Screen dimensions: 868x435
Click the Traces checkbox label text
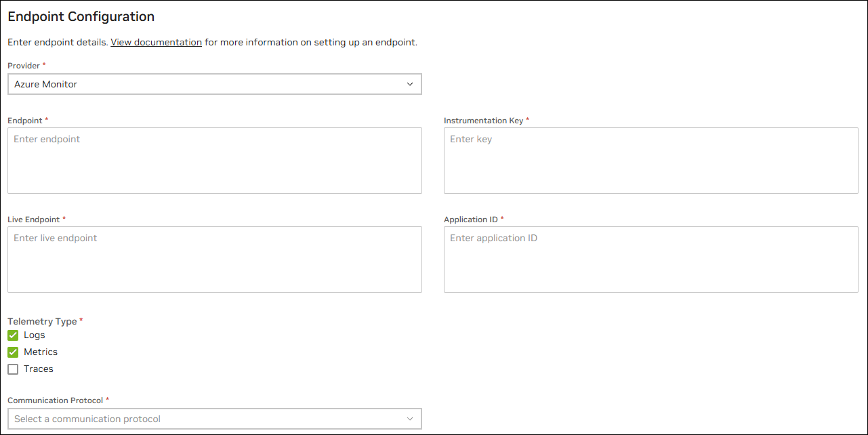tap(39, 369)
